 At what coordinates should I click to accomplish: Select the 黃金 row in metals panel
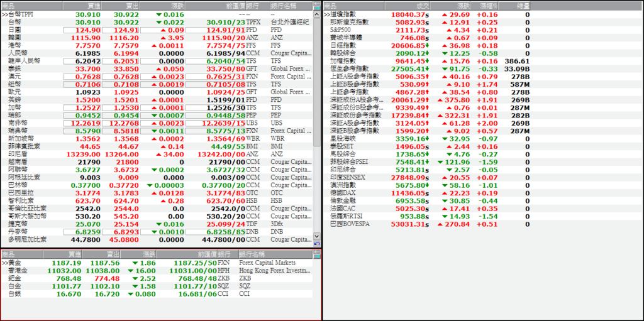click(157, 263)
